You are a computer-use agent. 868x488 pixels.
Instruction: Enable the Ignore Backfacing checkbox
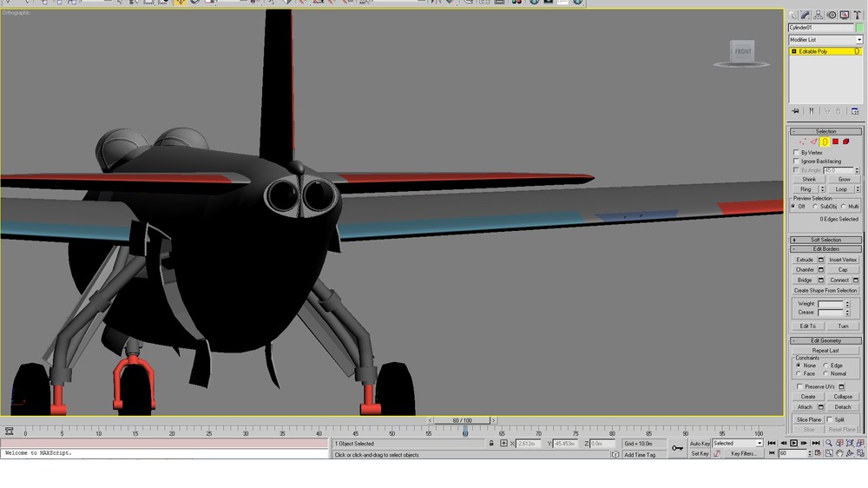click(797, 162)
